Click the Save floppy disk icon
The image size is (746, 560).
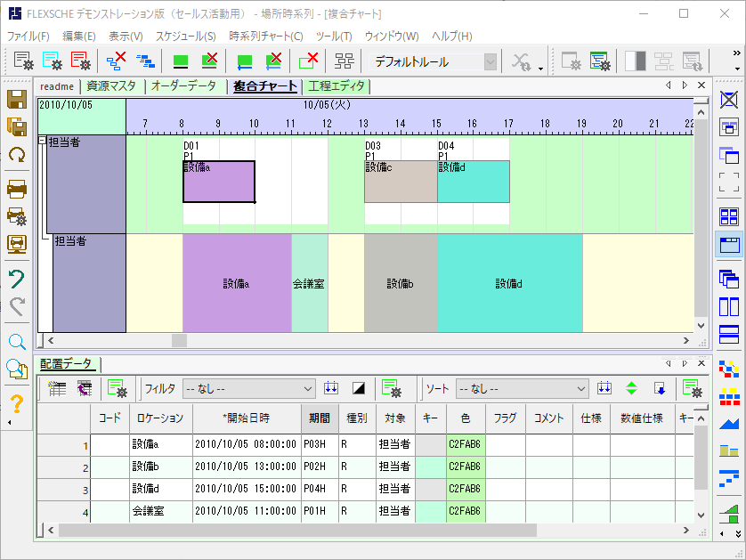coord(16,97)
